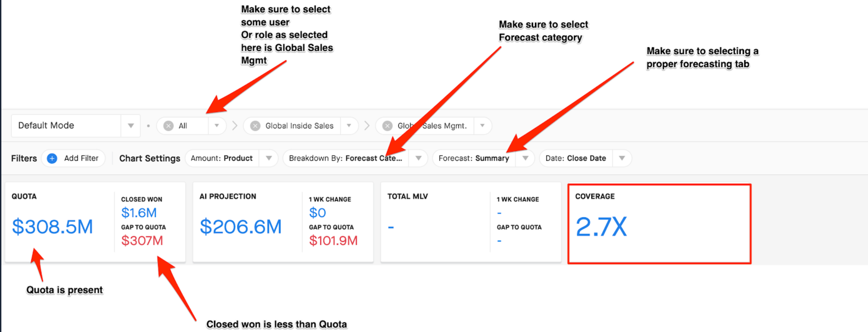Open the Forecast: Summary dropdown arrow
The height and width of the screenshot is (332, 868).
click(x=525, y=158)
